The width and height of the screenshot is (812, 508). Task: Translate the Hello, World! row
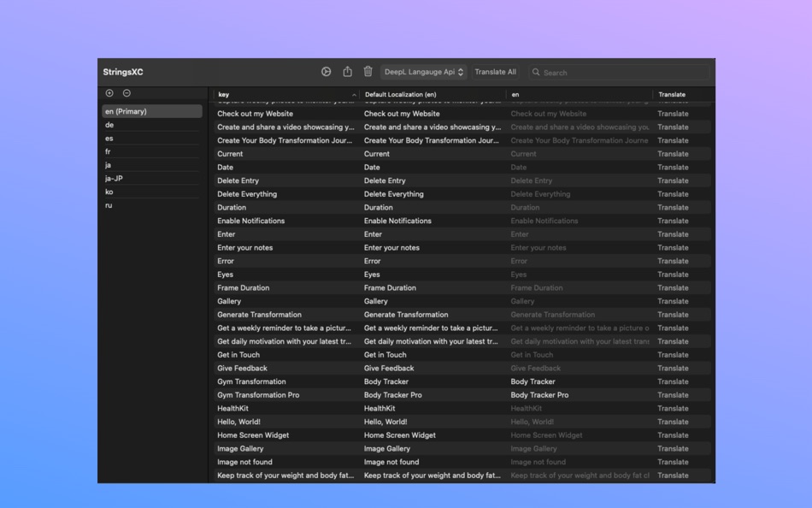click(x=673, y=422)
